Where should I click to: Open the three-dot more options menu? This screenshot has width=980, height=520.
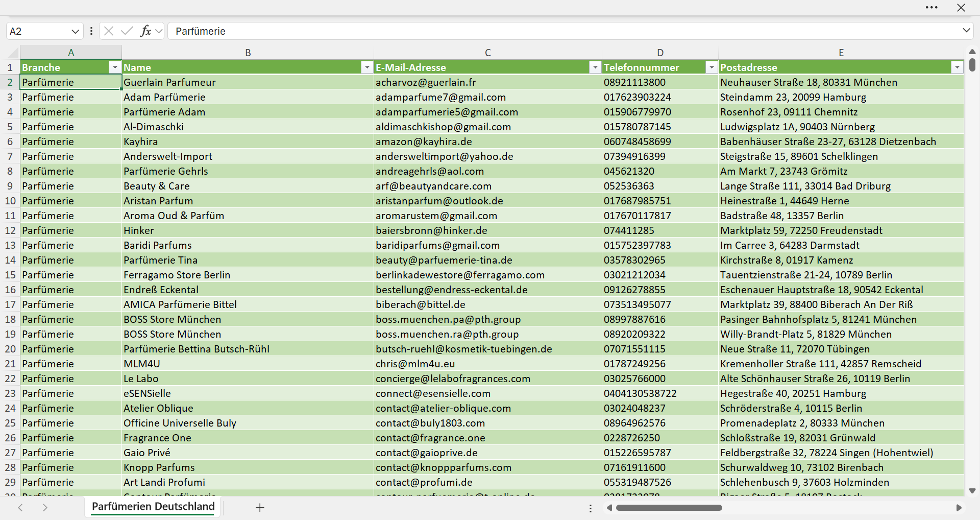pos(932,8)
